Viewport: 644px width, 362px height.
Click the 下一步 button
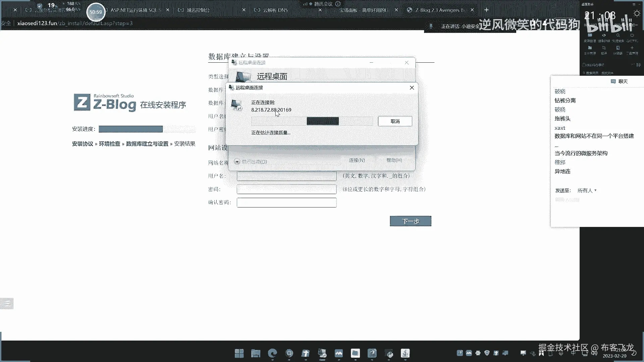click(x=411, y=221)
